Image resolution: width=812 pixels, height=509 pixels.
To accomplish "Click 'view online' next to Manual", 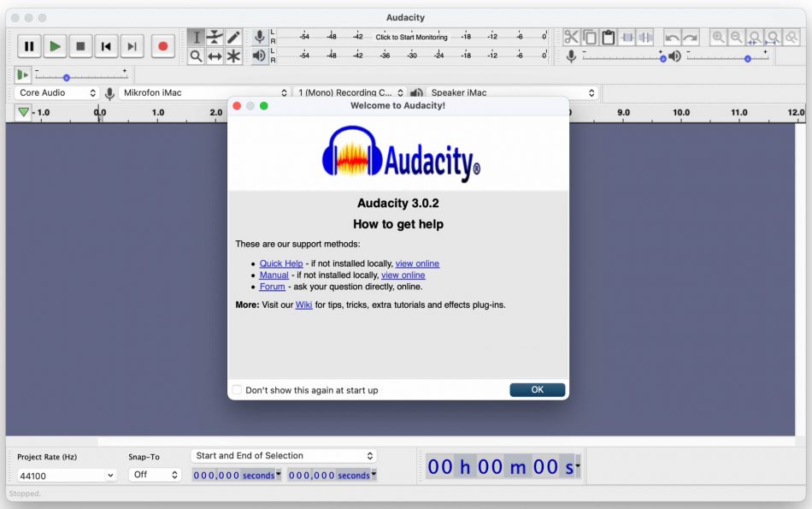I will point(403,275).
